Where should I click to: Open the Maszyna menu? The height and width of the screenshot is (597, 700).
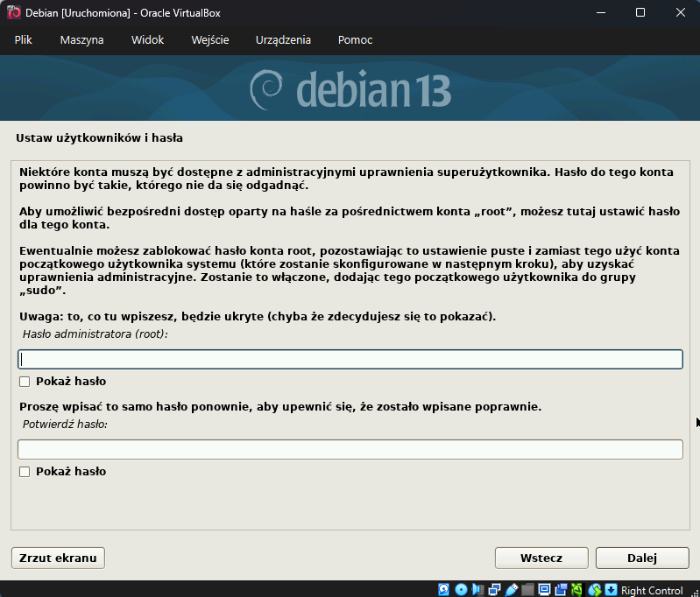[x=81, y=40]
